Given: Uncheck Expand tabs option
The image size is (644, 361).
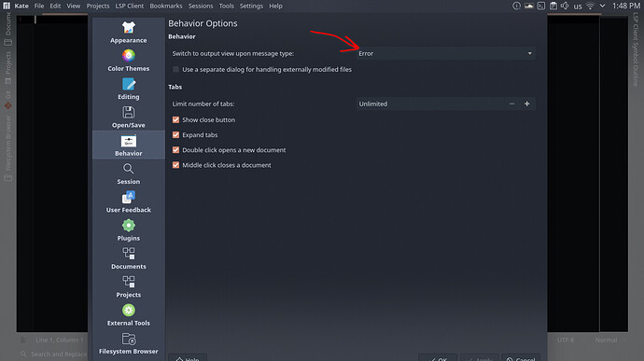Looking at the screenshot, I should 175,134.
